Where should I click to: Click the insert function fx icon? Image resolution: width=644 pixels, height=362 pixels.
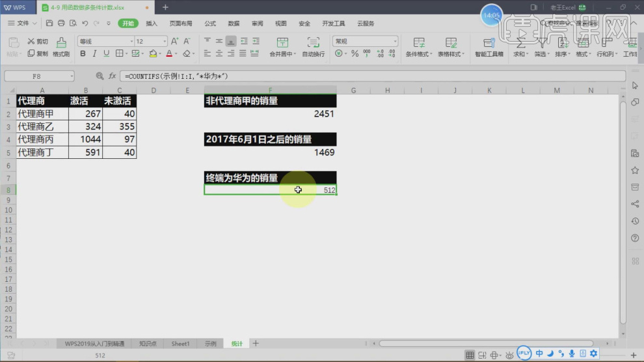[112, 76]
